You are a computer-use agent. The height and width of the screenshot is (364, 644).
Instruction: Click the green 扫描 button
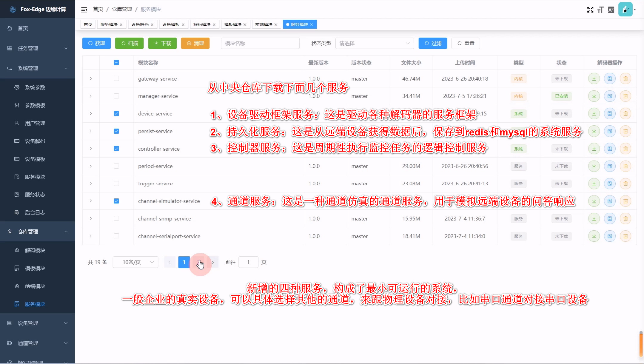(x=130, y=43)
